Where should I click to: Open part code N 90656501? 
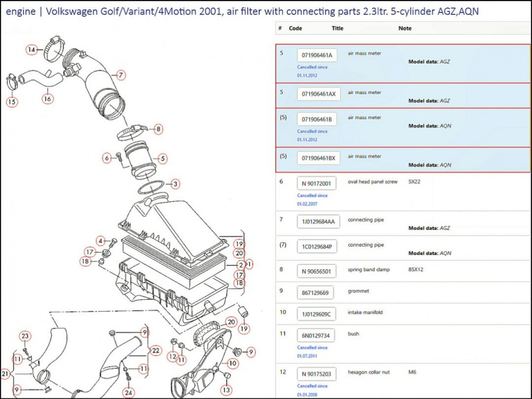[317, 271]
